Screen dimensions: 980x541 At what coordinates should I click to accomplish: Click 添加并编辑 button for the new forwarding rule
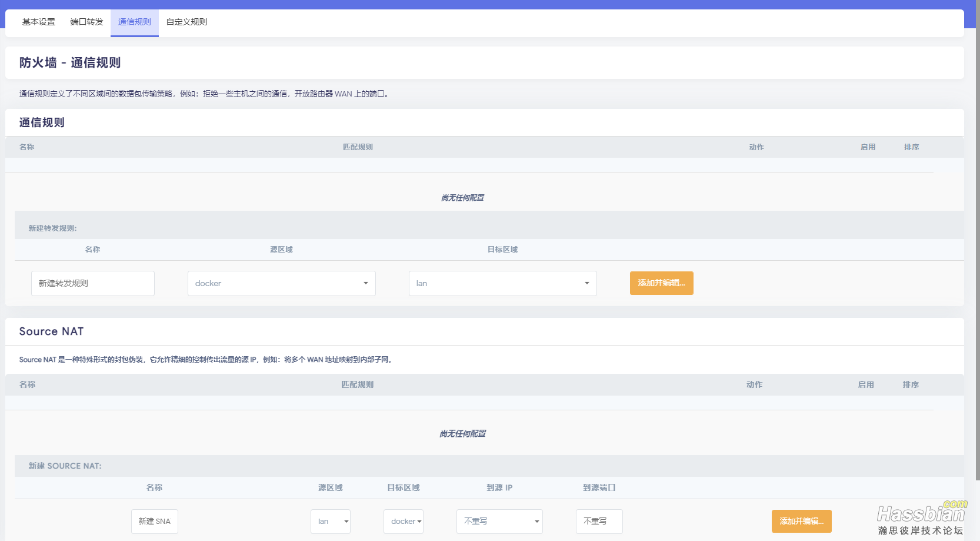[662, 283]
